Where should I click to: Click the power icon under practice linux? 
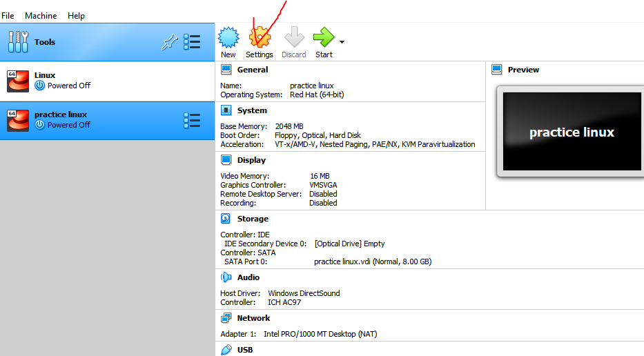pyautogui.click(x=39, y=125)
